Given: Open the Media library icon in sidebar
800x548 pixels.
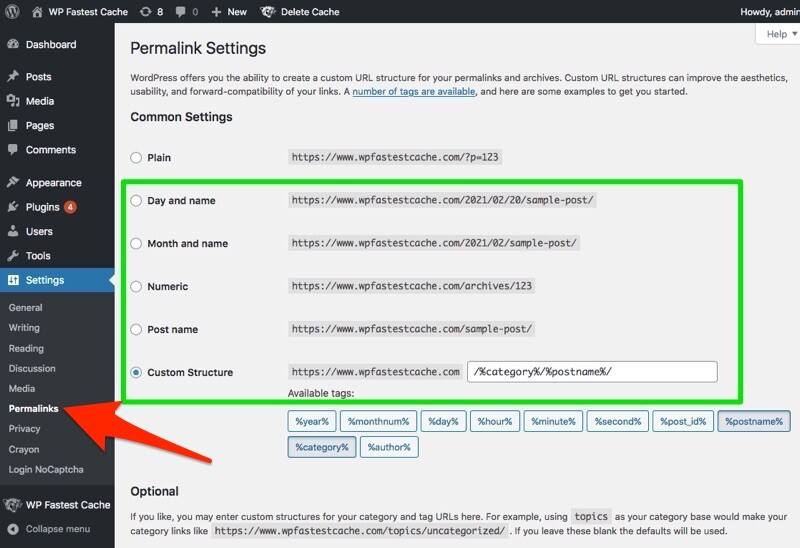Looking at the screenshot, I should point(13,101).
